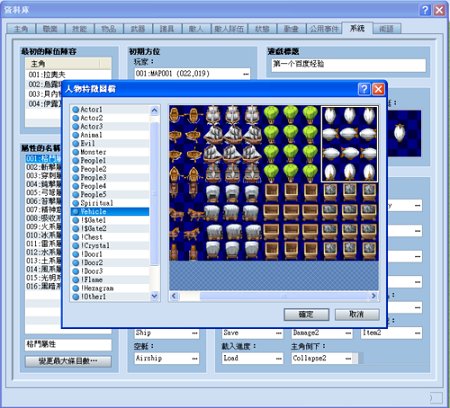Pick the green balloon sprite in preview
Viewport: 450px width, 408px height.
291,144
